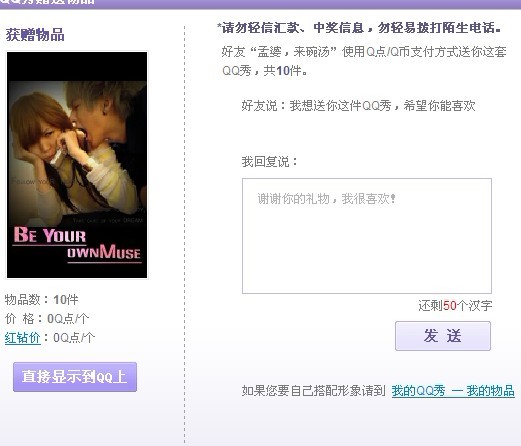Focus the reply message text box
This screenshot has height=446, width=521.
click(367, 236)
